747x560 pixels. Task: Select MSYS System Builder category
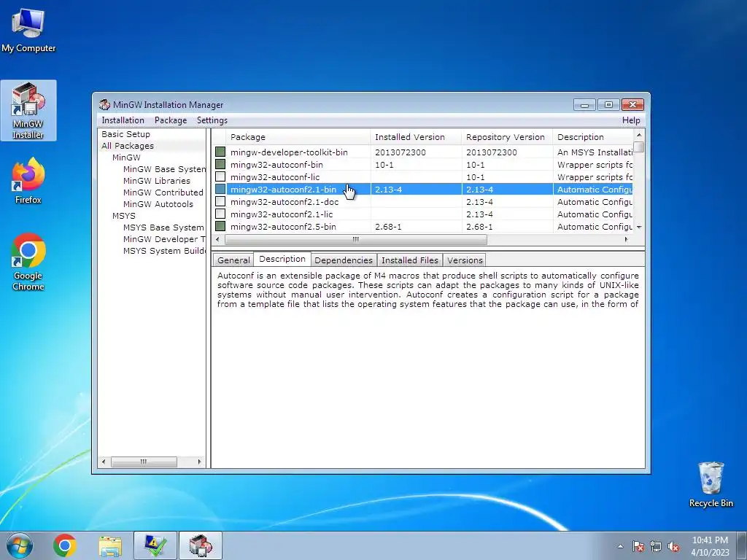pos(164,251)
